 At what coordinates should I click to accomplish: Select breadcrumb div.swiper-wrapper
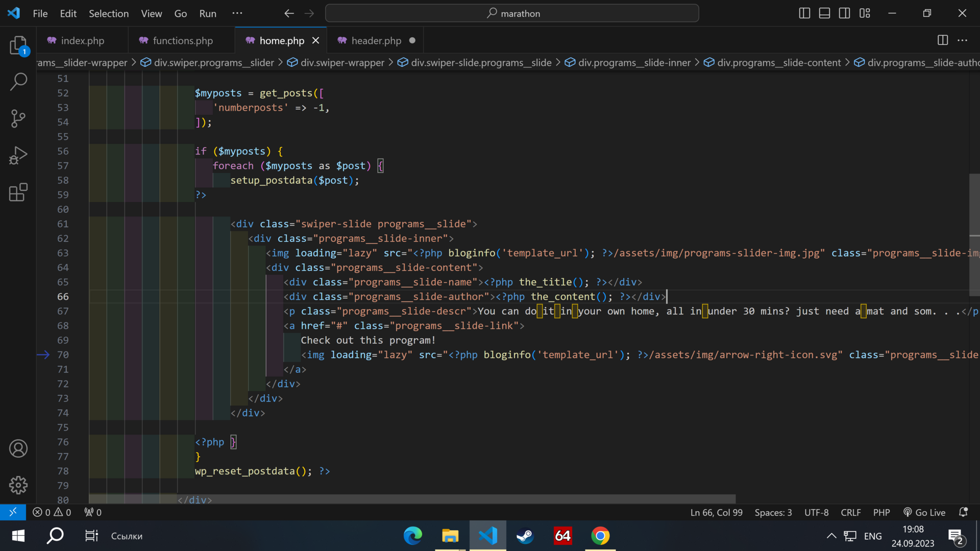(x=335, y=62)
